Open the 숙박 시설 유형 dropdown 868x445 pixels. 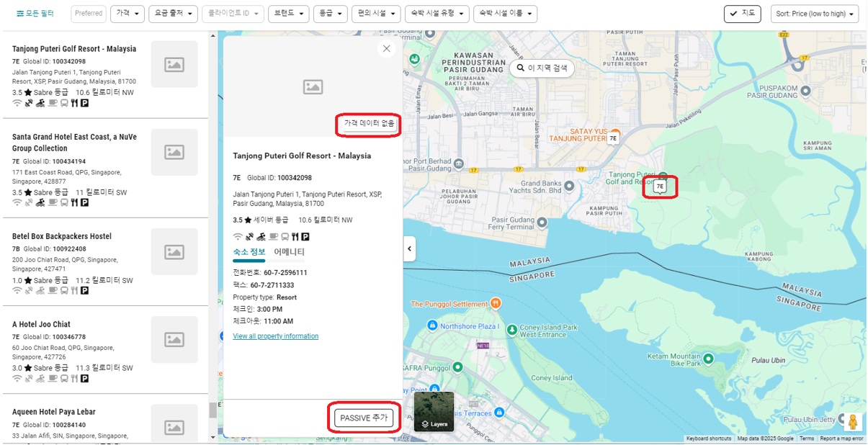[437, 14]
